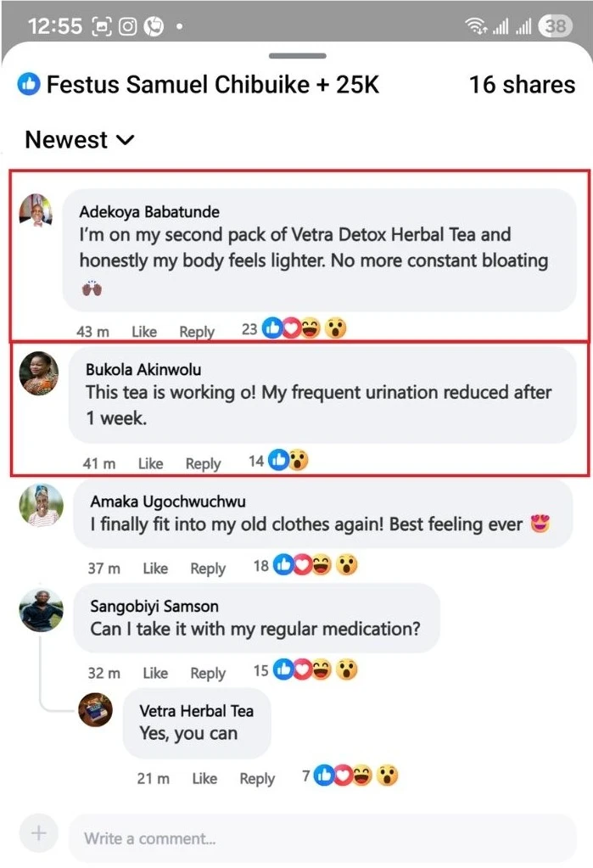
Task: Open Vetra Herbal Tea page avatar
Action: click(x=96, y=709)
